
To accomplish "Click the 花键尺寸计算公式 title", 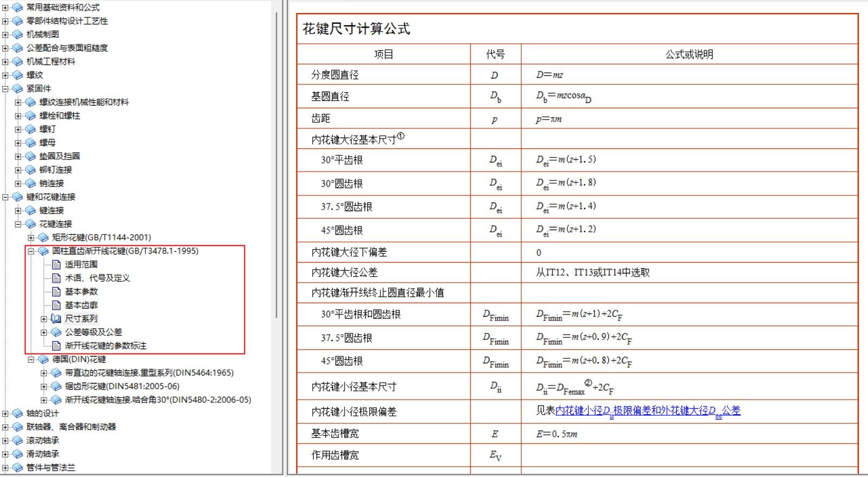I will (357, 29).
